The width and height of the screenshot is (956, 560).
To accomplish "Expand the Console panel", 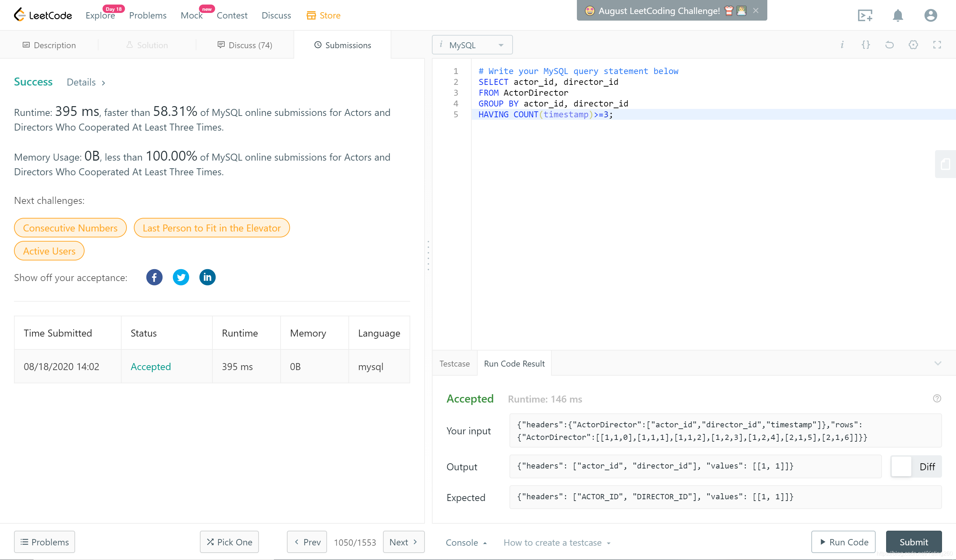I will (466, 543).
